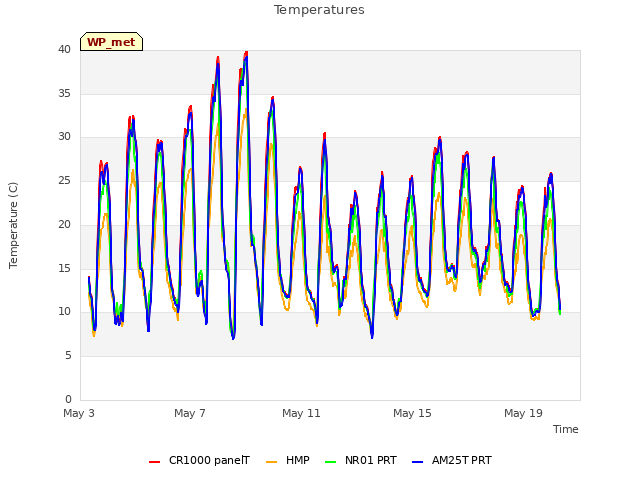Screen dimensions: 640x480
Task: Click the May 3 x-axis tick label
Action: (79, 413)
